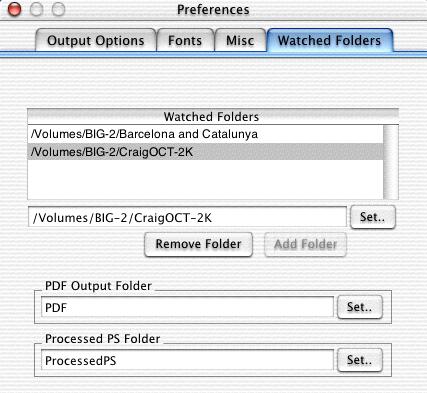Focus the PDF Output Folder text field

point(187,307)
